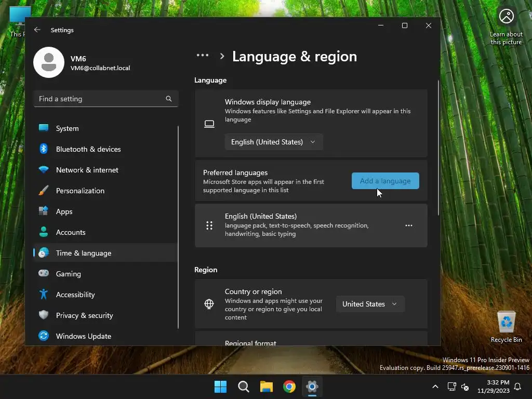Open System settings
The height and width of the screenshot is (399, 532).
[105, 128]
